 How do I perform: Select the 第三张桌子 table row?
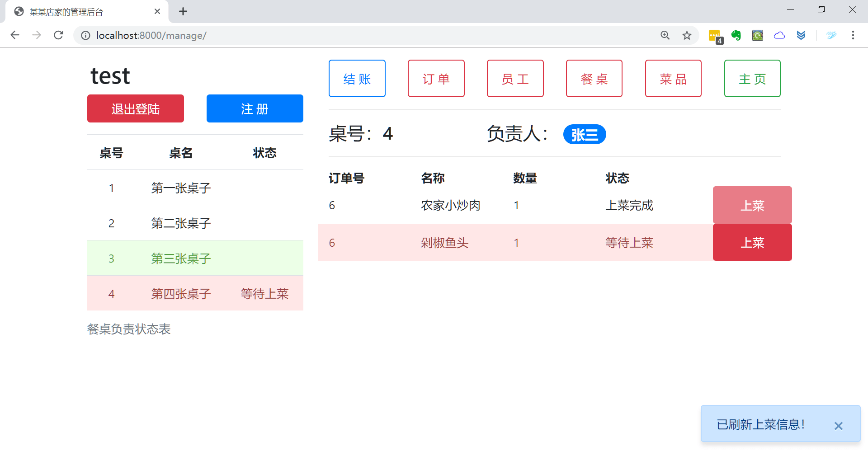click(180, 258)
